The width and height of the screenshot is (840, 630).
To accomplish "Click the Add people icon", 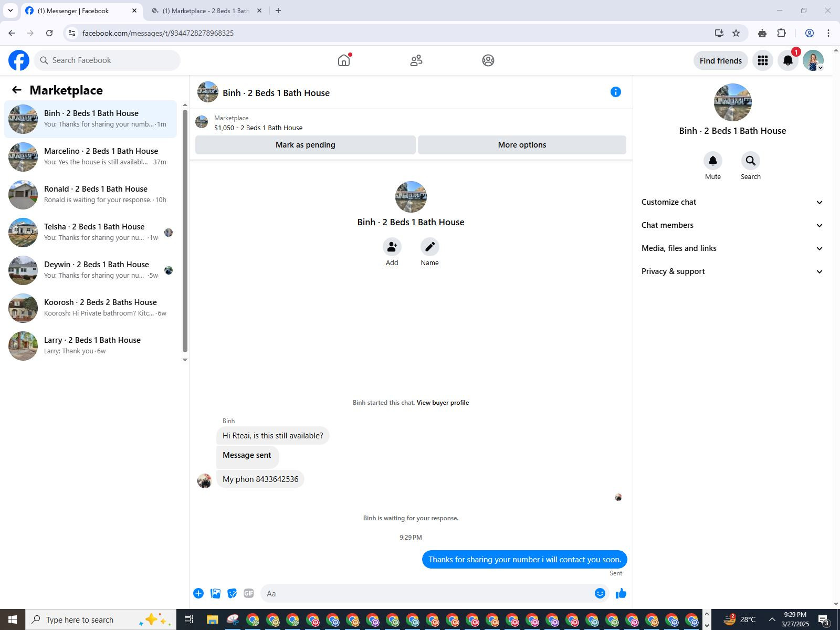I will coord(392,247).
